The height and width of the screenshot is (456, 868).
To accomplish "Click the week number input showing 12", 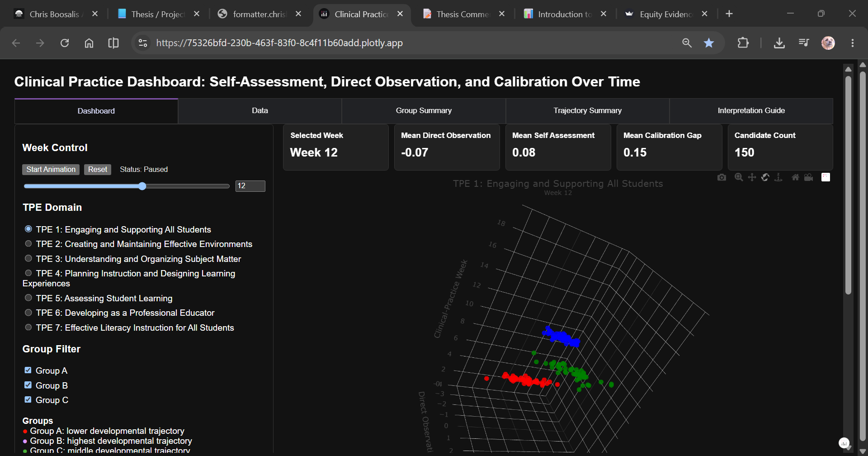I will point(250,186).
